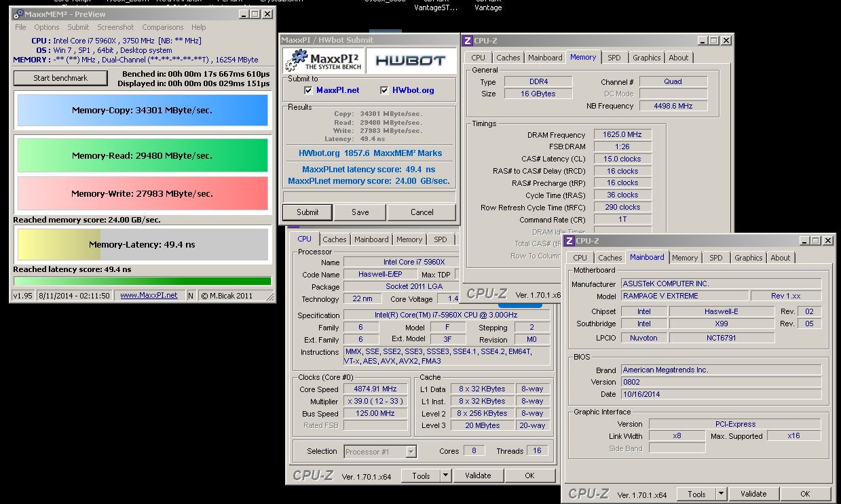The image size is (841, 504).
Task: Click the HWbot.org 1857.6 MaxxMEM² Marks text
Action: (370, 153)
